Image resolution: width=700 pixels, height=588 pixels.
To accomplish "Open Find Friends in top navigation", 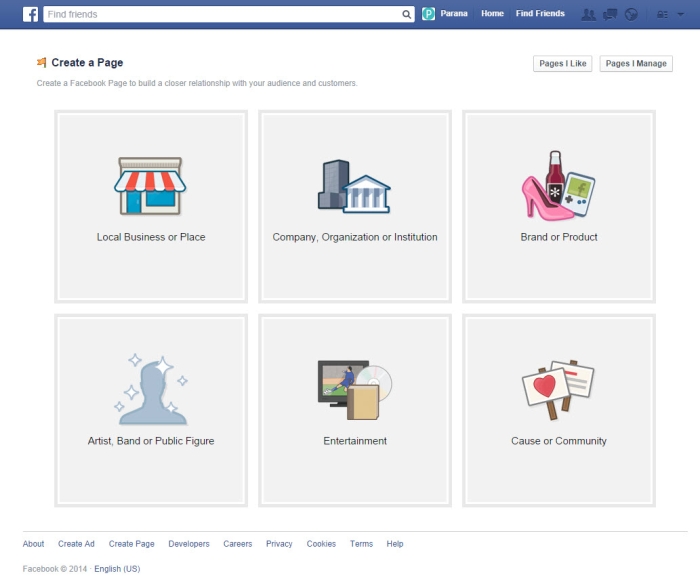I will [540, 14].
